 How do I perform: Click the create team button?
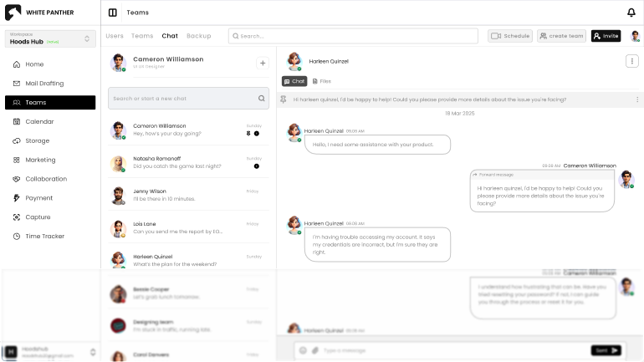(561, 36)
